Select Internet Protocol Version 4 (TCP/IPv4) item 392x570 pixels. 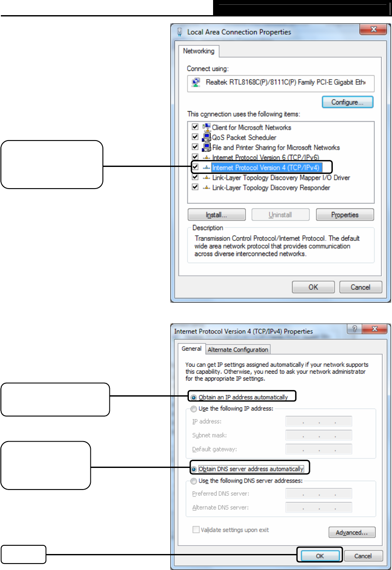pyautogui.click(x=265, y=167)
